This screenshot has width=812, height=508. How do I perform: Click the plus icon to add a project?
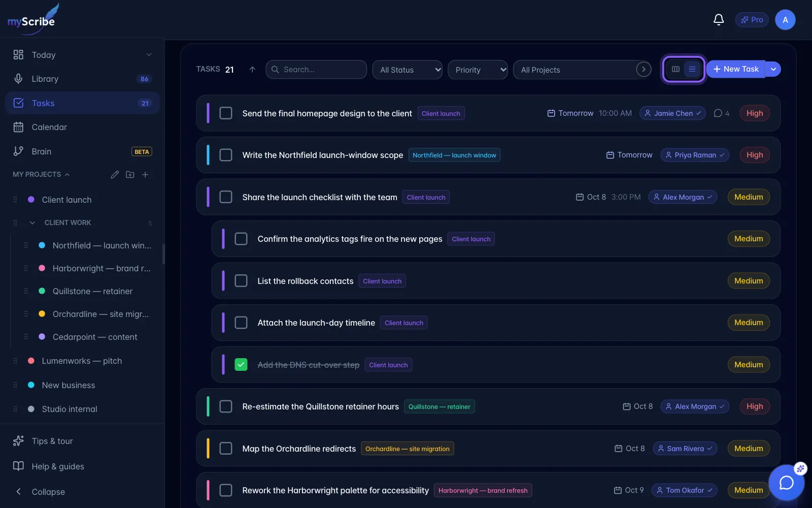pyautogui.click(x=145, y=174)
